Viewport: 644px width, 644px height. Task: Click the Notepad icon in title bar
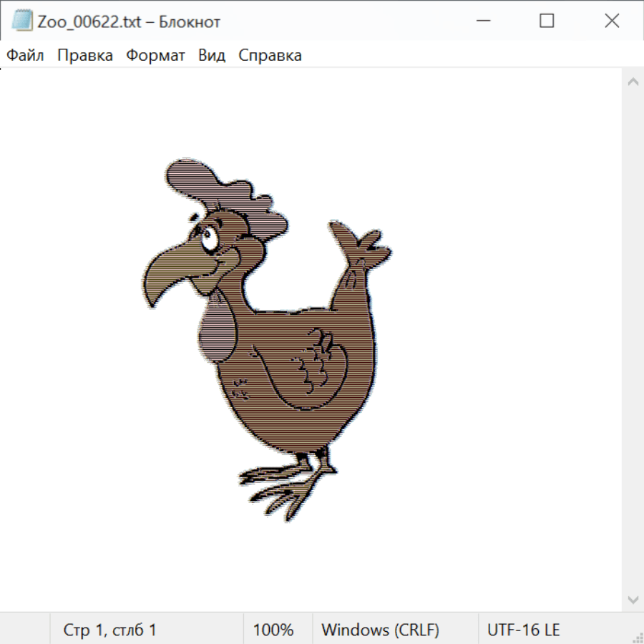22,21
